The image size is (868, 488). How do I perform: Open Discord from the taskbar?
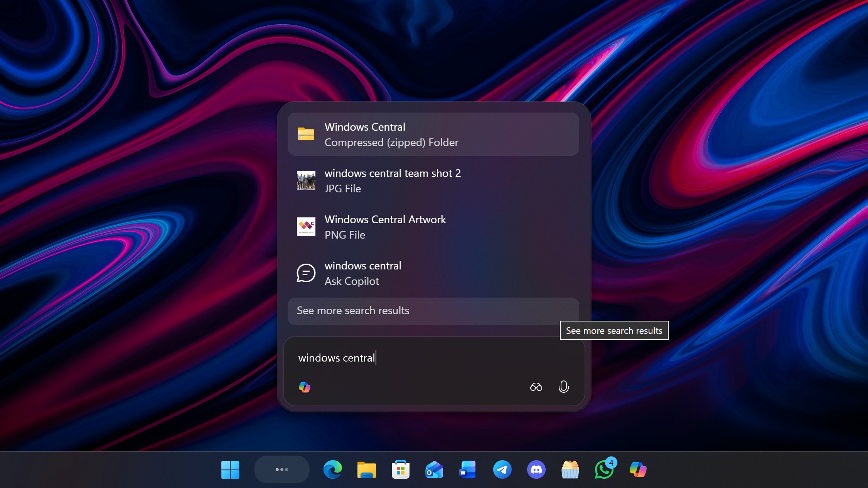(x=536, y=469)
